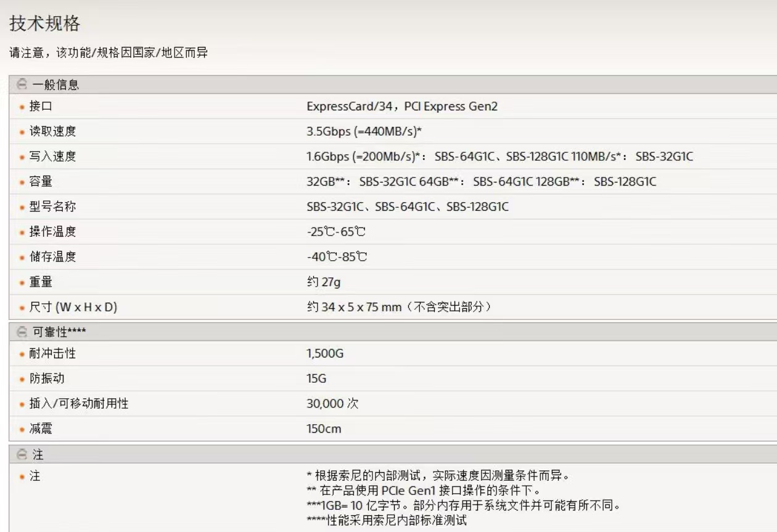Collapse the 注 section using its minus icon
Viewport: 777px width, 532px height.
[22, 455]
